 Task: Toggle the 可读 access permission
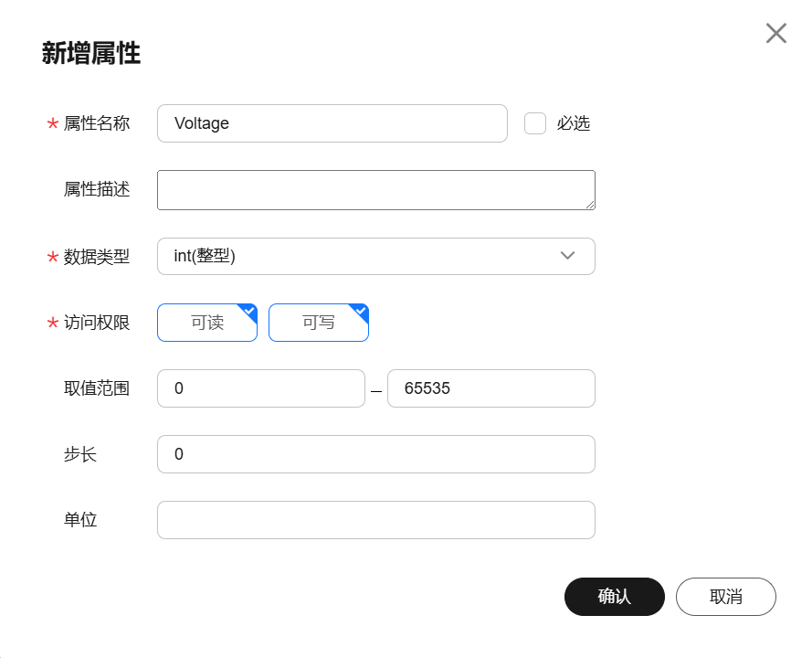pos(207,323)
